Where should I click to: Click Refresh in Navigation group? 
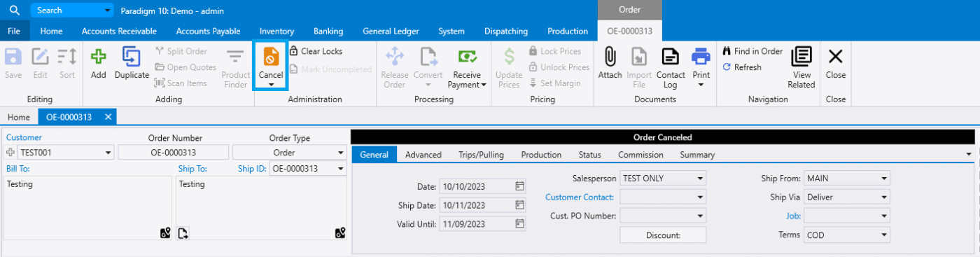[x=742, y=67]
